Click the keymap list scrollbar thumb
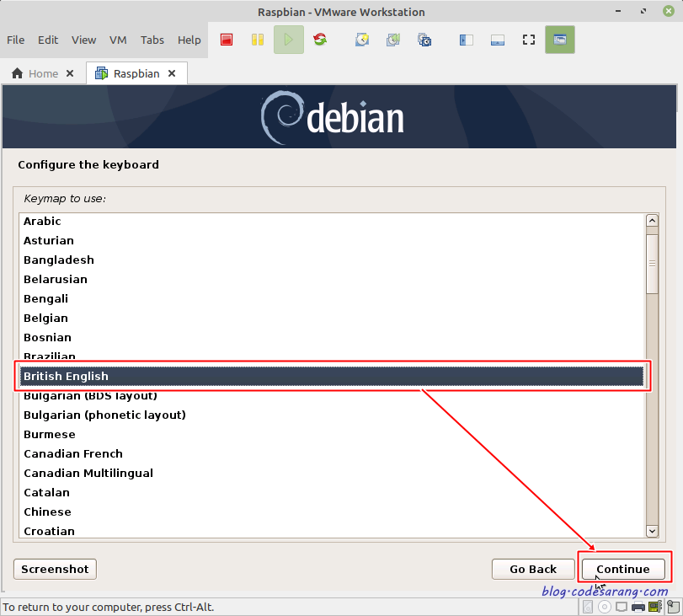Image resolution: width=683 pixels, height=616 pixels. click(x=652, y=263)
